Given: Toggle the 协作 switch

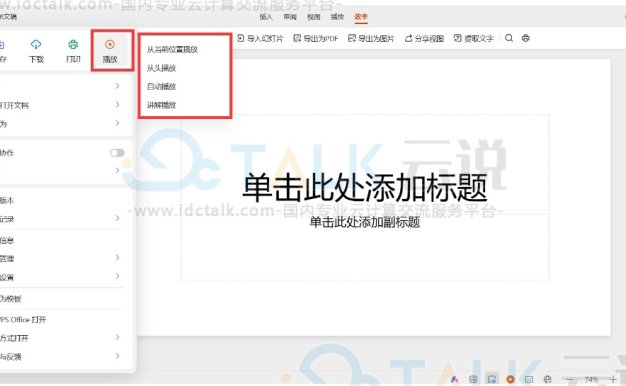Looking at the screenshot, I should coord(117,153).
